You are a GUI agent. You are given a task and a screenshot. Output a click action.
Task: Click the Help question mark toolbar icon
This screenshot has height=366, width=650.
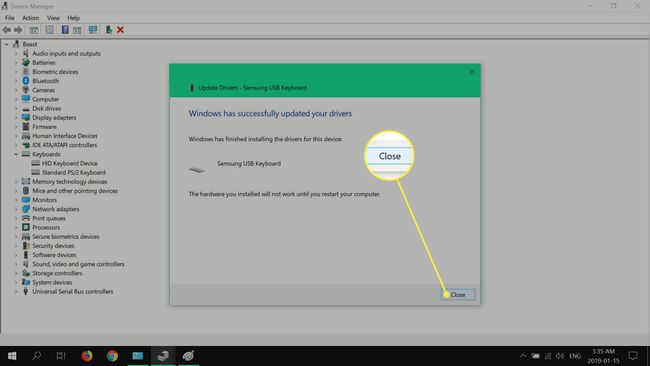click(x=65, y=29)
